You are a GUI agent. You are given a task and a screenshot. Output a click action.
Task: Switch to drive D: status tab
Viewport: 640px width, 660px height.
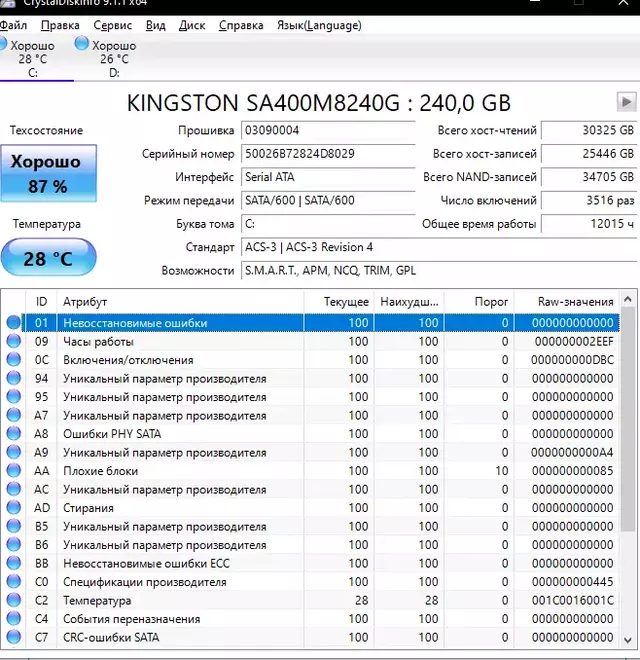(107, 59)
